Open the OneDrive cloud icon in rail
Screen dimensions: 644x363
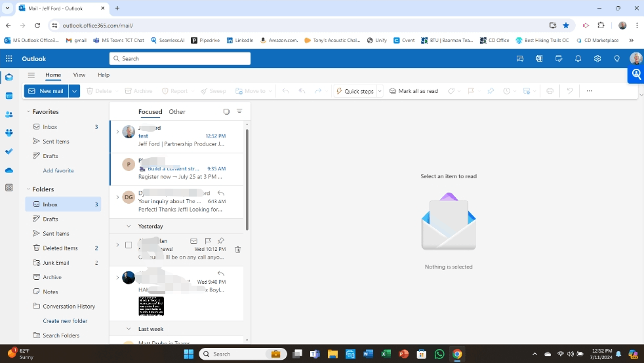[9, 170]
